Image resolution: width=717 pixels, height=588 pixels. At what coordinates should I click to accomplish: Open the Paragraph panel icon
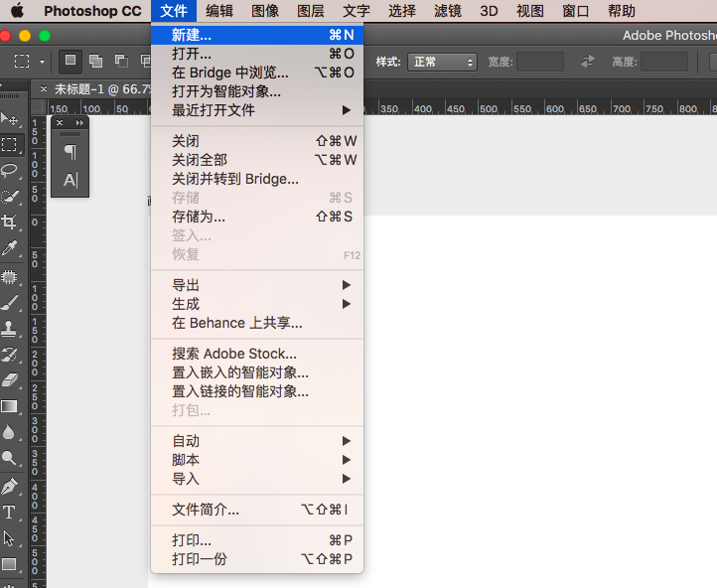(70, 152)
